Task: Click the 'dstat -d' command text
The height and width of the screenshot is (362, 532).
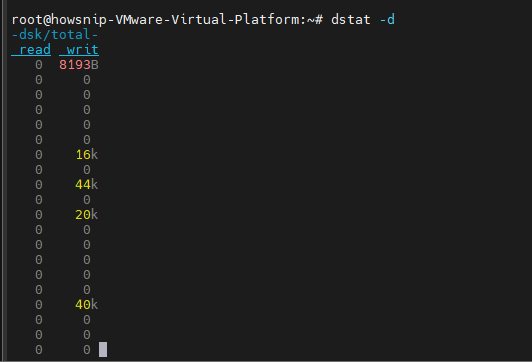Action: click(363, 20)
